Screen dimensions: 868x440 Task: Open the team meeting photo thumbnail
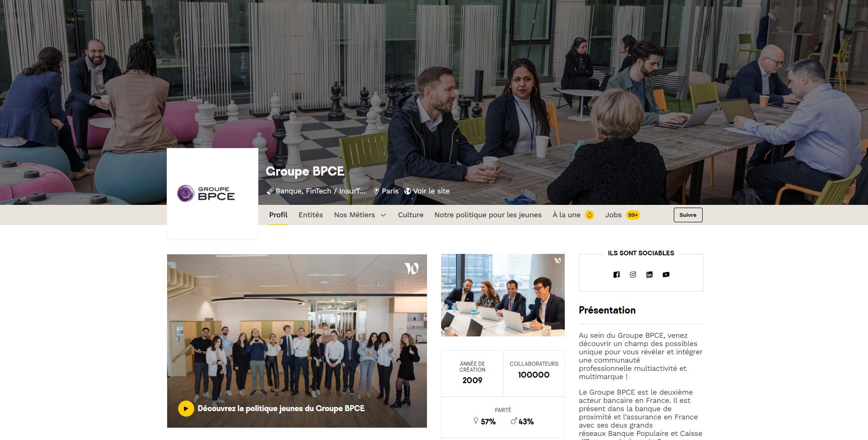[503, 295]
